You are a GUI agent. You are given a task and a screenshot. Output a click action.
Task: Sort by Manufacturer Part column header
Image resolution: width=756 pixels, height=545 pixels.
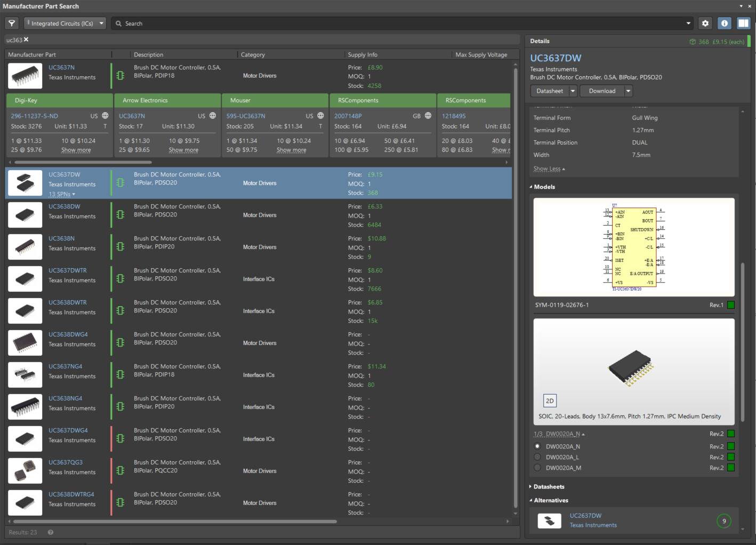pyautogui.click(x=32, y=54)
